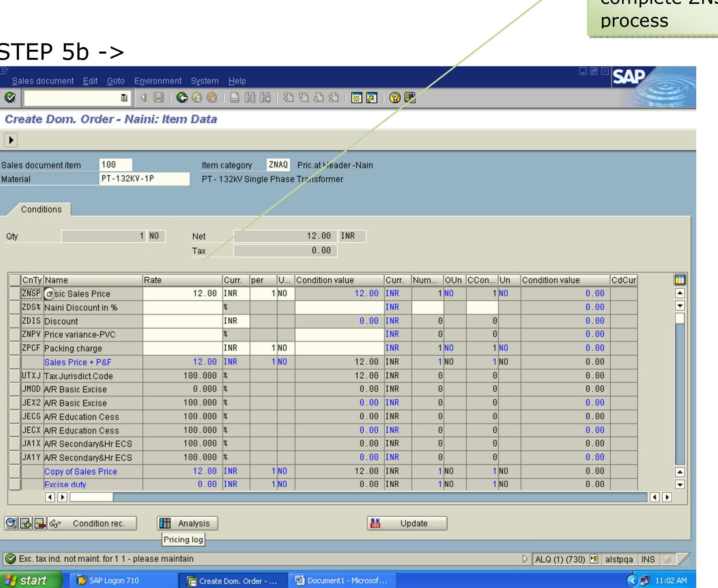Open the command field history dropdown
The height and width of the screenshot is (588, 718).
click(x=124, y=98)
